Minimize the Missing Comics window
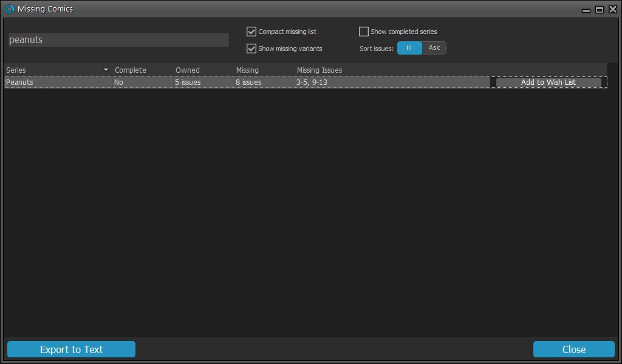The width and height of the screenshot is (622, 364). tap(586, 10)
